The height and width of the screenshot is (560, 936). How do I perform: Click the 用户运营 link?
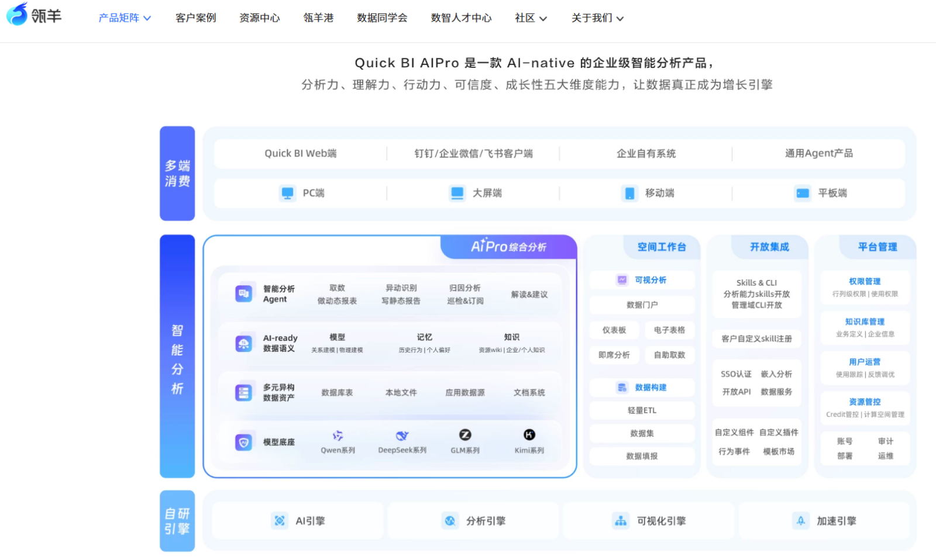(x=865, y=362)
